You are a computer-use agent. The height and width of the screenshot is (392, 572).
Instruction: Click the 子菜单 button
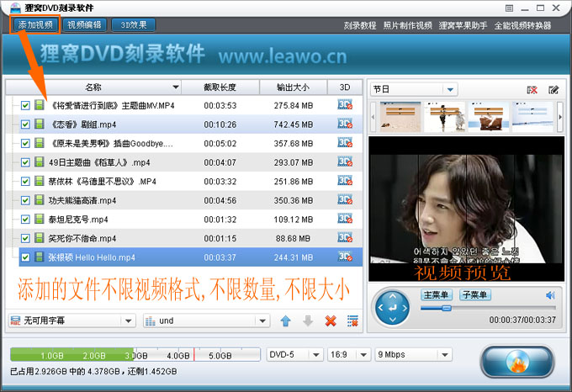coord(474,294)
